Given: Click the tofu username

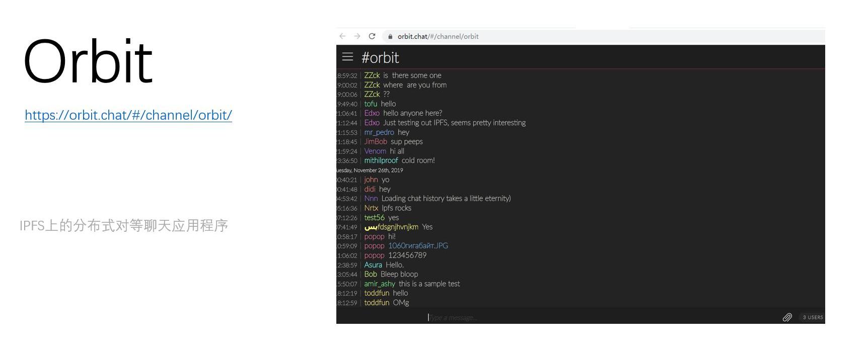Looking at the screenshot, I should (371, 104).
